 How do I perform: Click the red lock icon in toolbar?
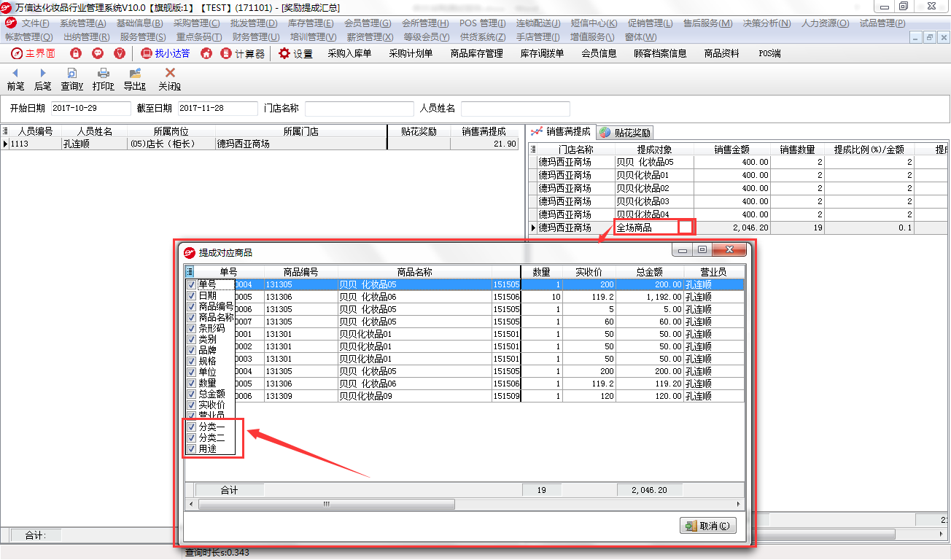coord(76,53)
